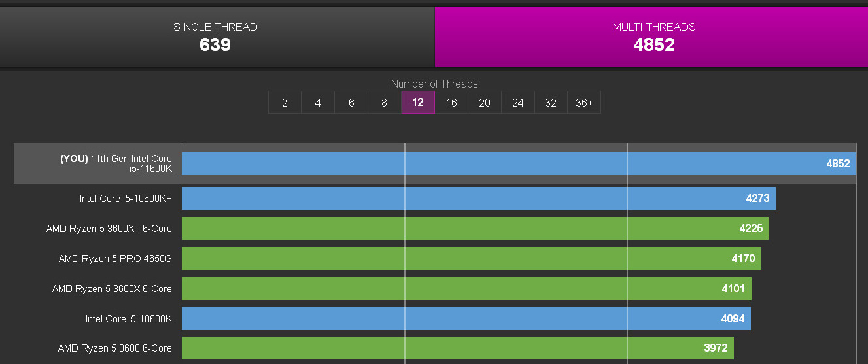Click the AMD Ryzen 5 PRO 4650G label
This screenshot has width=868, height=364.
coord(115,259)
